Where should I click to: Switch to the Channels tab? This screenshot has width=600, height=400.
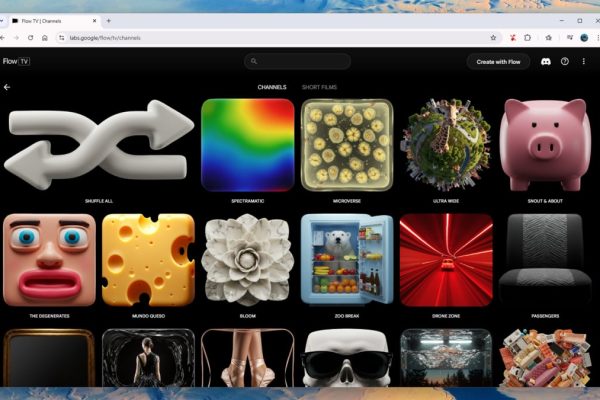point(272,87)
